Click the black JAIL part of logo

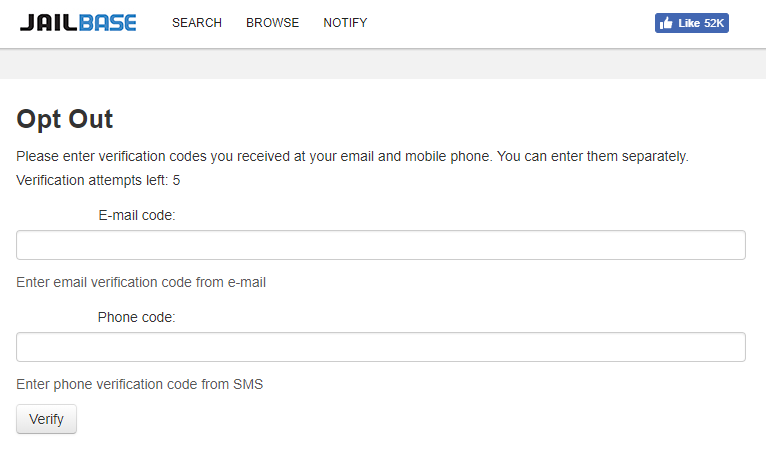click(49, 23)
